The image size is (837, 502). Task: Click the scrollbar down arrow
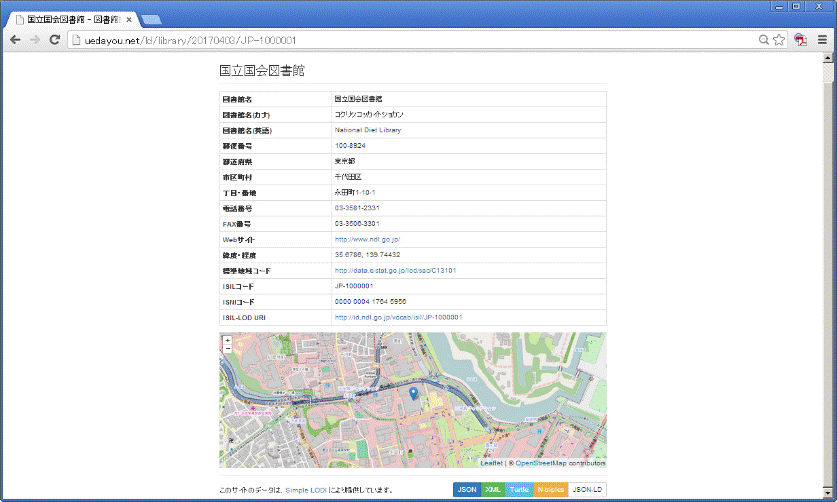click(828, 493)
